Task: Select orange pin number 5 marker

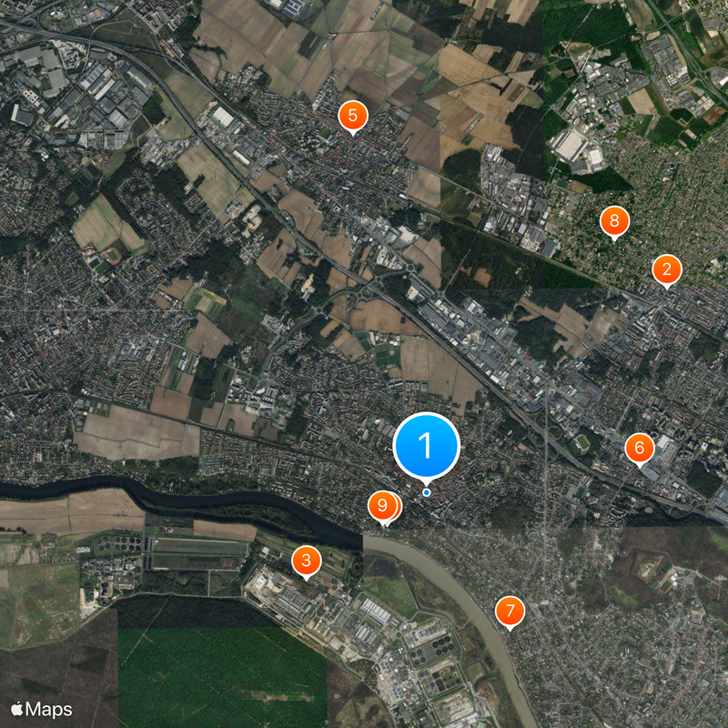Action: tap(353, 116)
